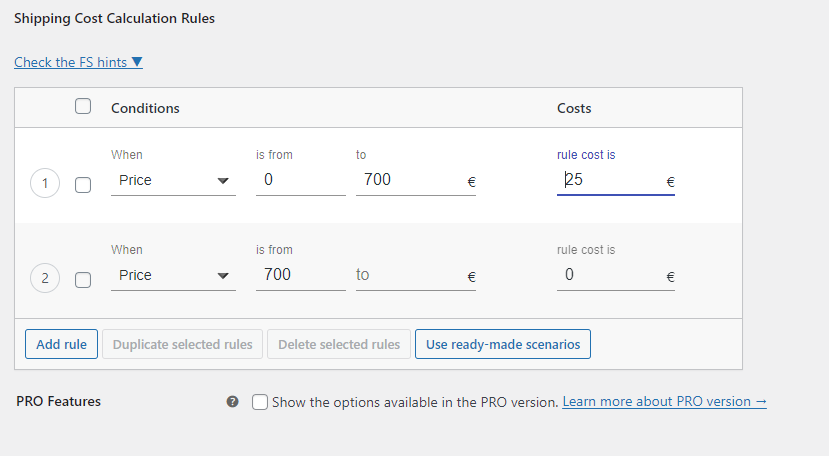The width and height of the screenshot is (829, 456).
Task: Click rule 1 'to' field showing 700
Action: point(405,180)
